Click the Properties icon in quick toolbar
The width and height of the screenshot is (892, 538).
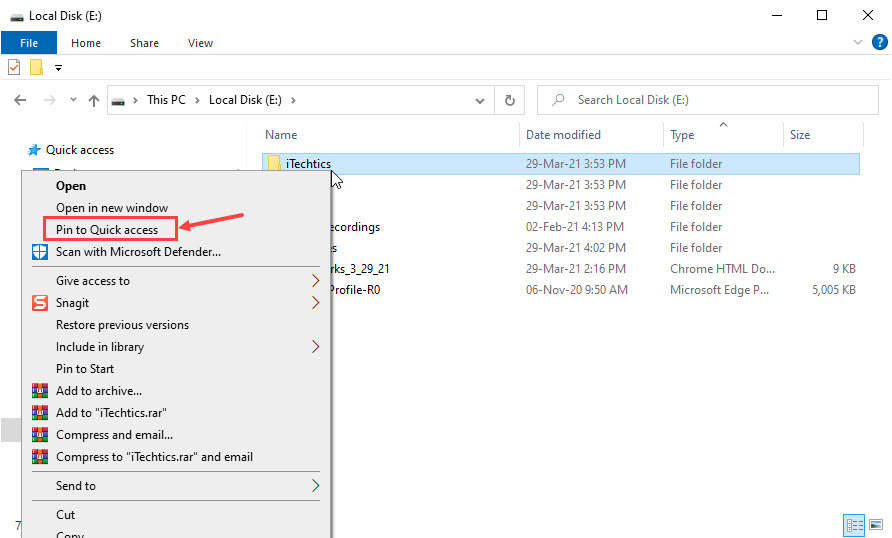click(x=14, y=67)
